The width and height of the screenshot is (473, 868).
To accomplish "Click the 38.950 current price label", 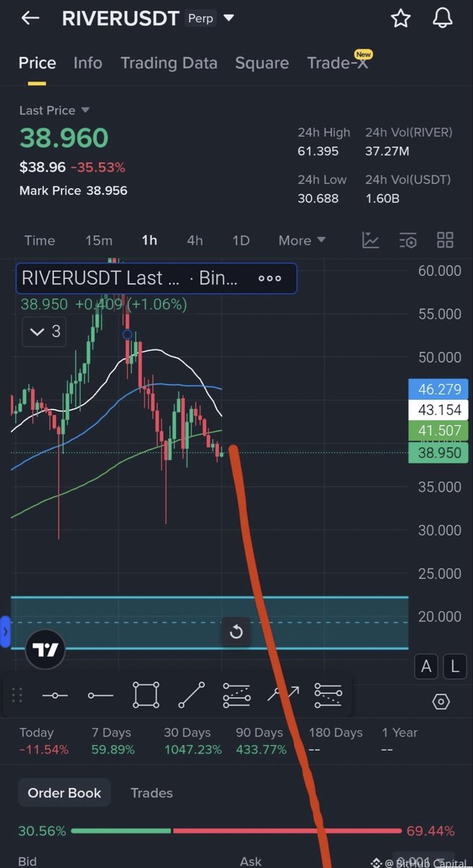I will (440, 453).
